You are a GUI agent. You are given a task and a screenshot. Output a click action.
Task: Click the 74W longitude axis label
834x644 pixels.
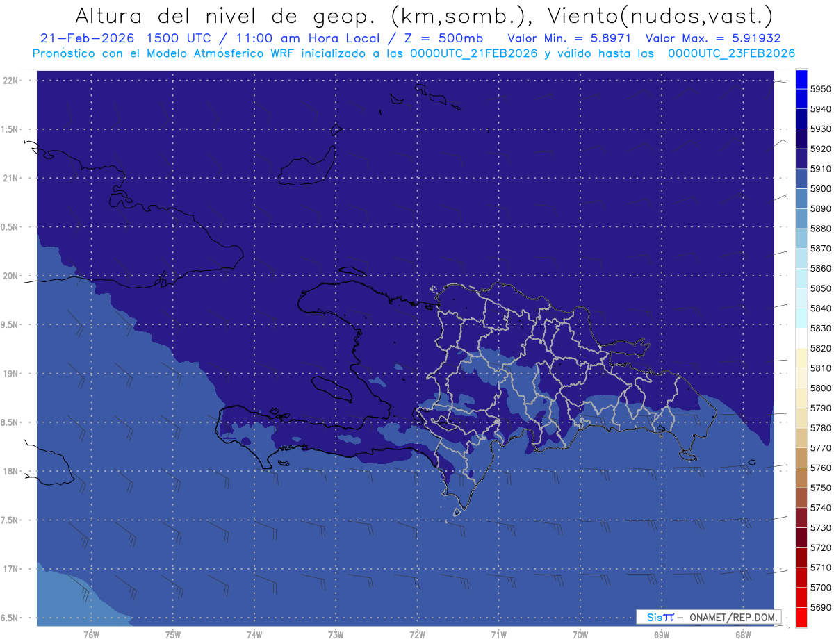254,635
